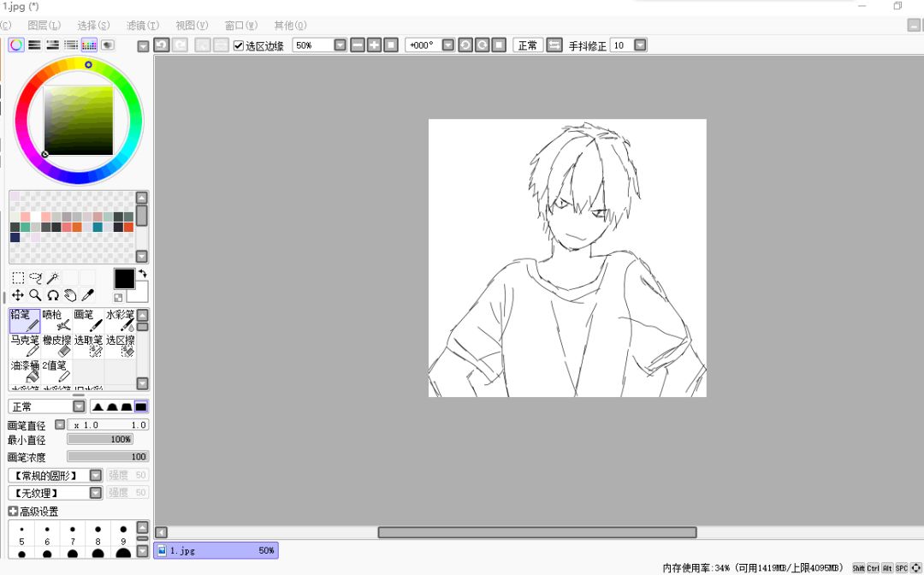
Task: Reset zoom with the square button after plus
Action: click(x=390, y=44)
